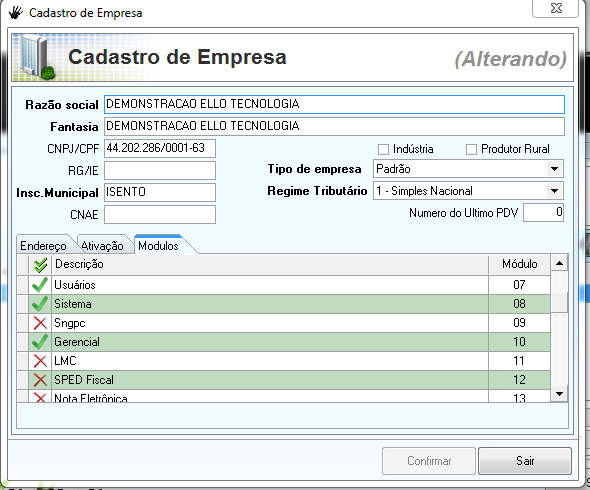Select the row selector beside SPED Fiscal

23,380
